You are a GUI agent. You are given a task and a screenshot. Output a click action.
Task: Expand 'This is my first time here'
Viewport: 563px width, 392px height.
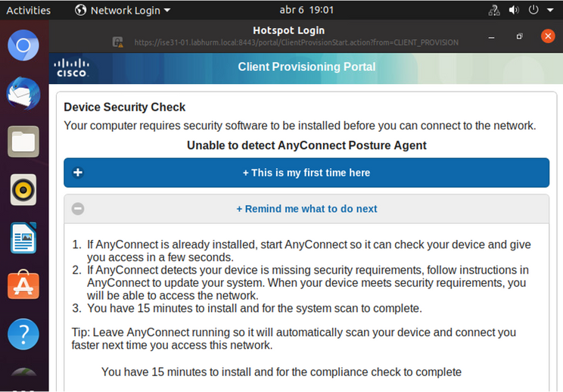(x=306, y=173)
